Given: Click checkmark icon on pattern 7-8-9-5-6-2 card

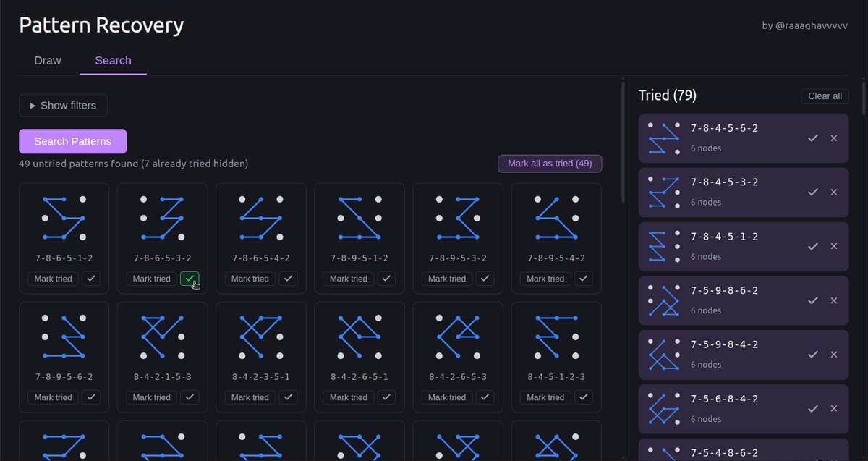Looking at the screenshot, I should click(x=91, y=397).
